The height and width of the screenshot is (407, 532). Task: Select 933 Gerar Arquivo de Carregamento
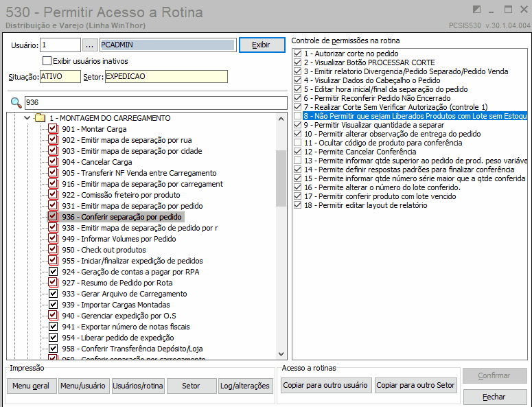(x=124, y=294)
